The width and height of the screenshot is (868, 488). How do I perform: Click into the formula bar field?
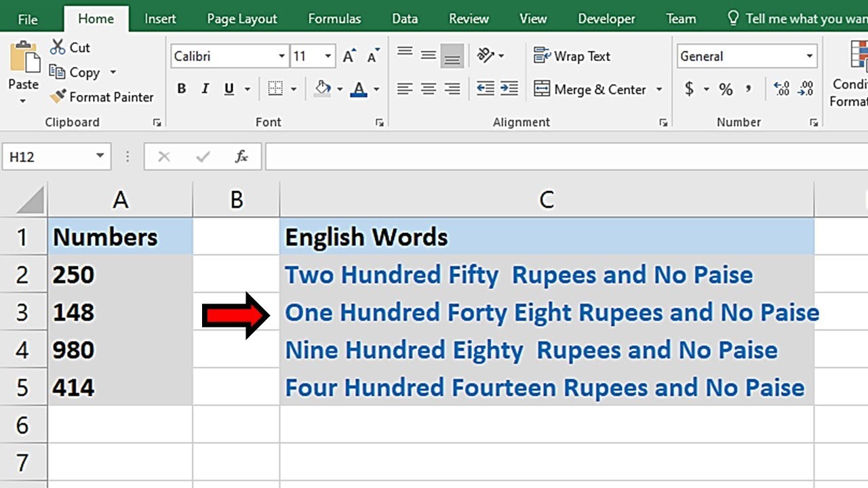566,157
